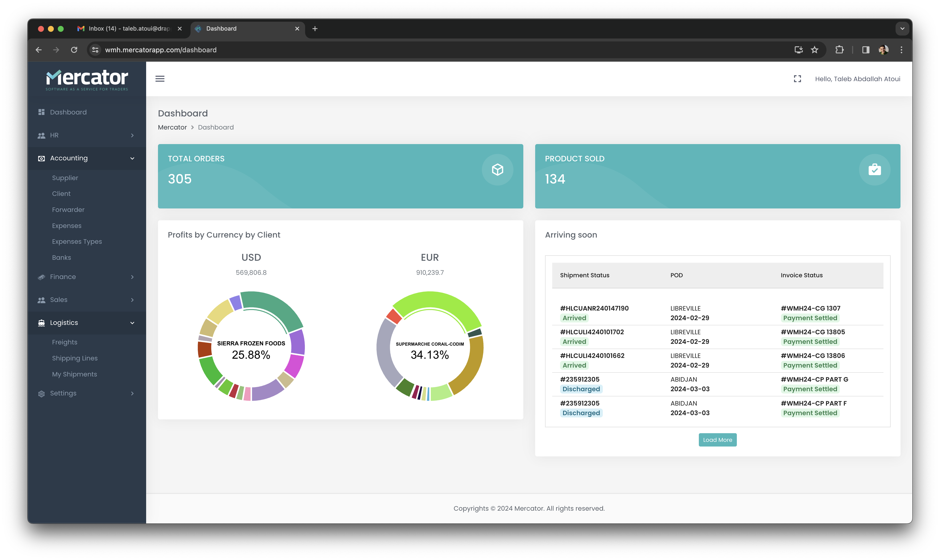
Task: Open the browser extensions puzzle icon
Action: point(839,50)
